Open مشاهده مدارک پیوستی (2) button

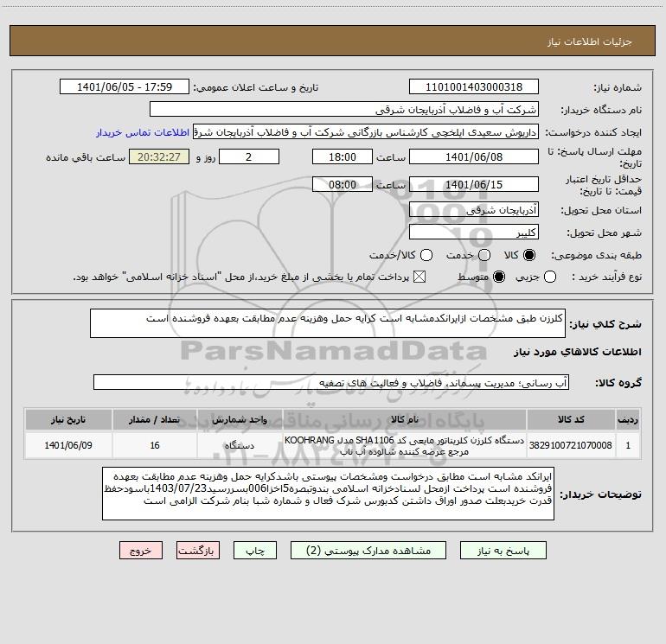pos(368,551)
